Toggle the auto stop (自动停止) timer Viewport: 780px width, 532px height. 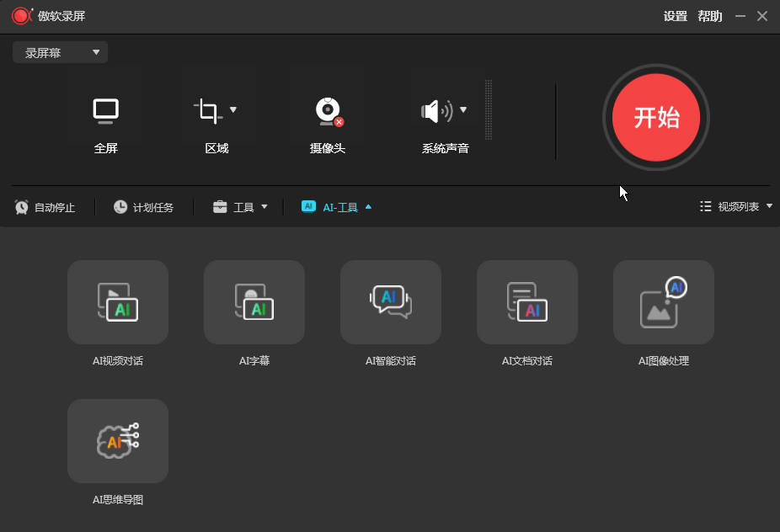pos(45,207)
